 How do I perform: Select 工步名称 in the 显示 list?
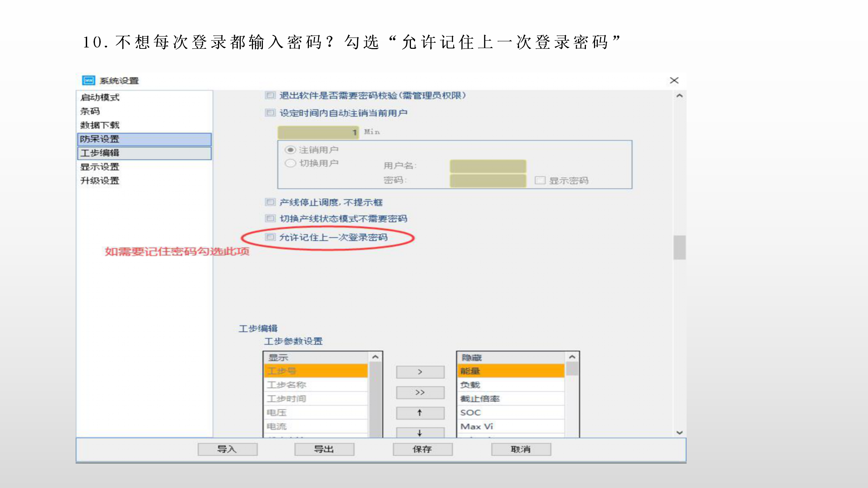(x=316, y=385)
